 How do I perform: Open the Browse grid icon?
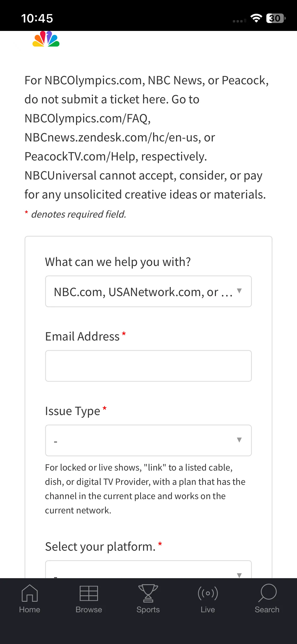point(89,593)
